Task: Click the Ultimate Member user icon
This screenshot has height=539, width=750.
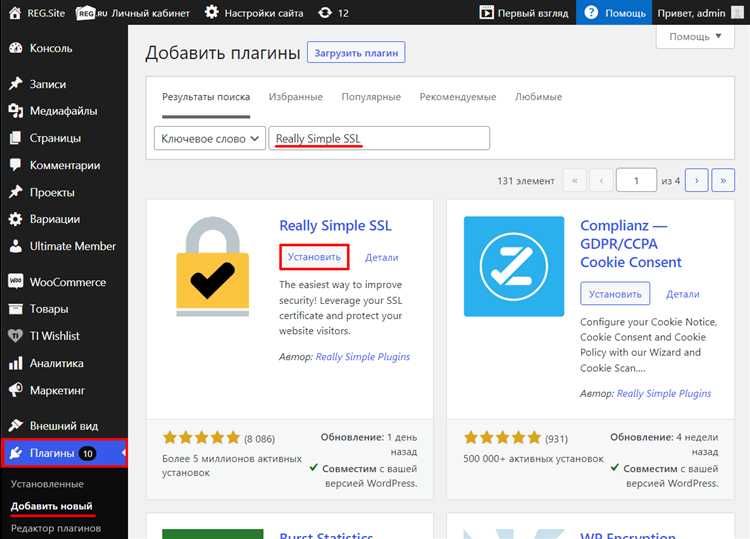Action: tap(16, 246)
